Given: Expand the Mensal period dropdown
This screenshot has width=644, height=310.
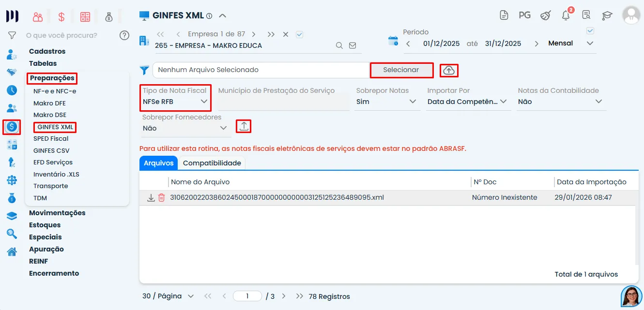Looking at the screenshot, I should (x=590, y=43).
